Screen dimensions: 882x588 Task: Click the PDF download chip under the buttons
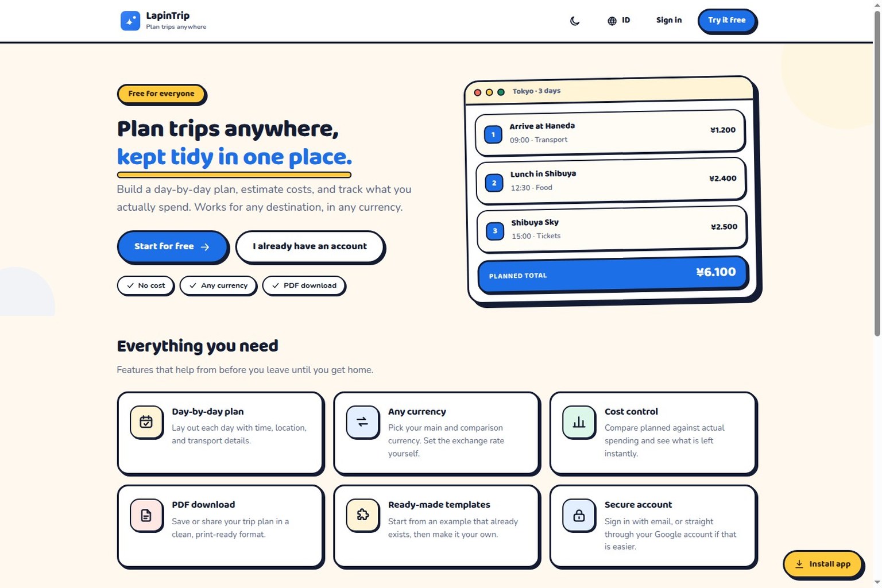pos(304,285)
